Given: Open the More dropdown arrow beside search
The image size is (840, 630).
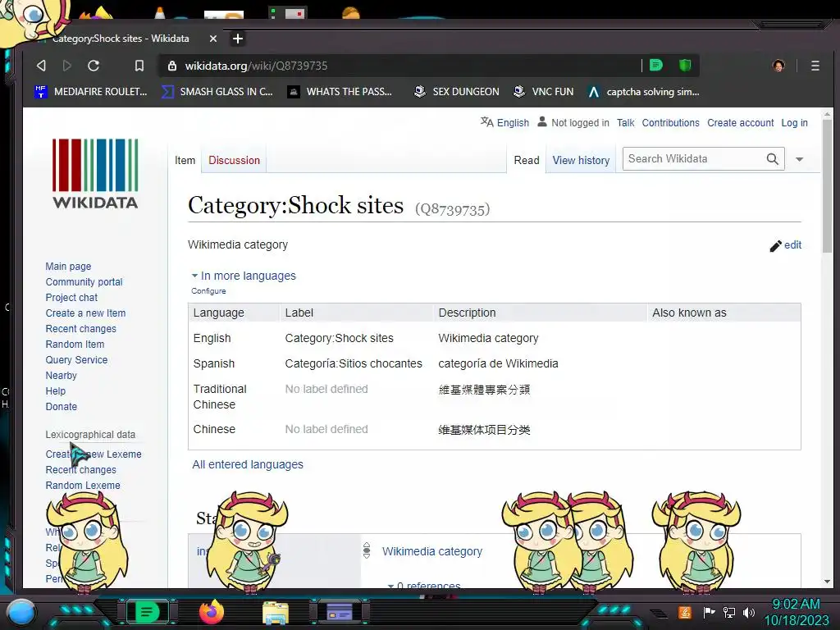Looking at the screenshot, I should (x=799, y=159).
